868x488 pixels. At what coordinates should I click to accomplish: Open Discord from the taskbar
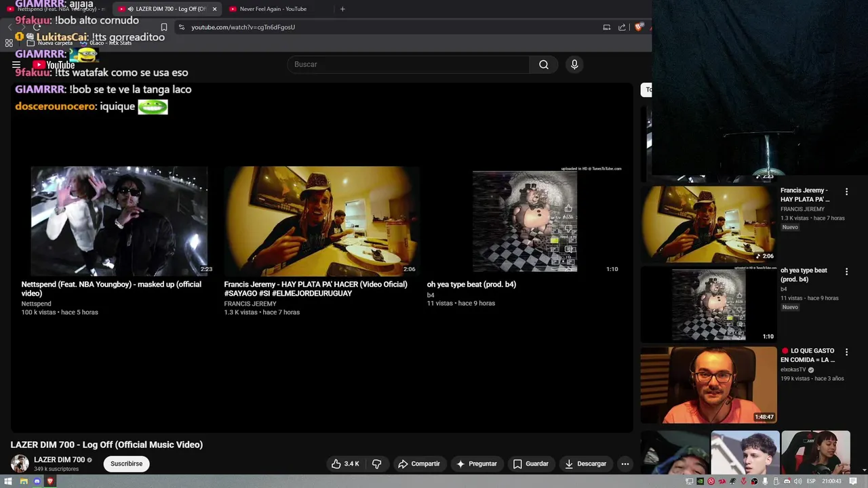(x=37, y=481)
